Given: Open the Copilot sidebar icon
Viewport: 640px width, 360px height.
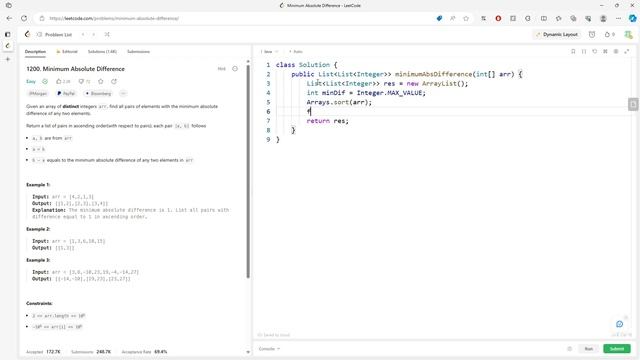Looking at the screenshot, I should click(632, 18).
